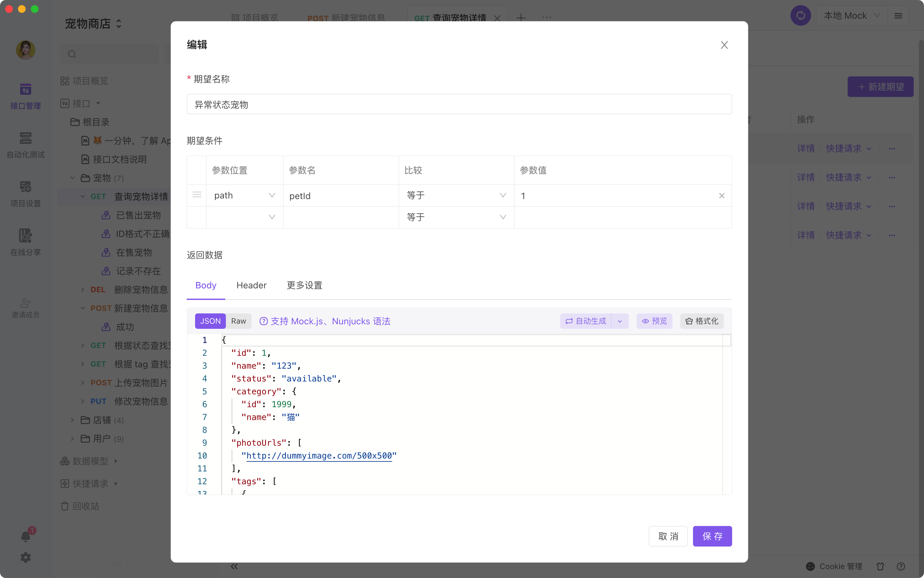Click the 期望名称 input field

pyautogui.click(x=459, y=104)
